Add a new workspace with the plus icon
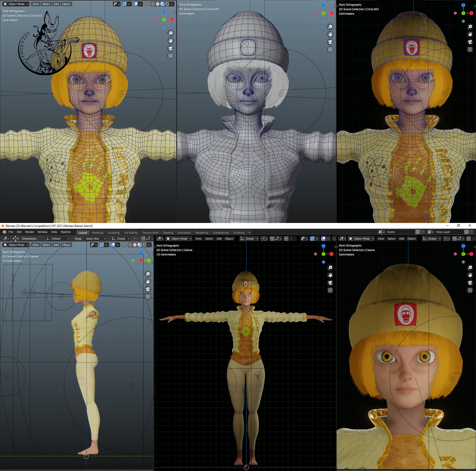Image resolution: width=476 pixels, height=471 pixels. pyautogui.click(x=249, y=232)
